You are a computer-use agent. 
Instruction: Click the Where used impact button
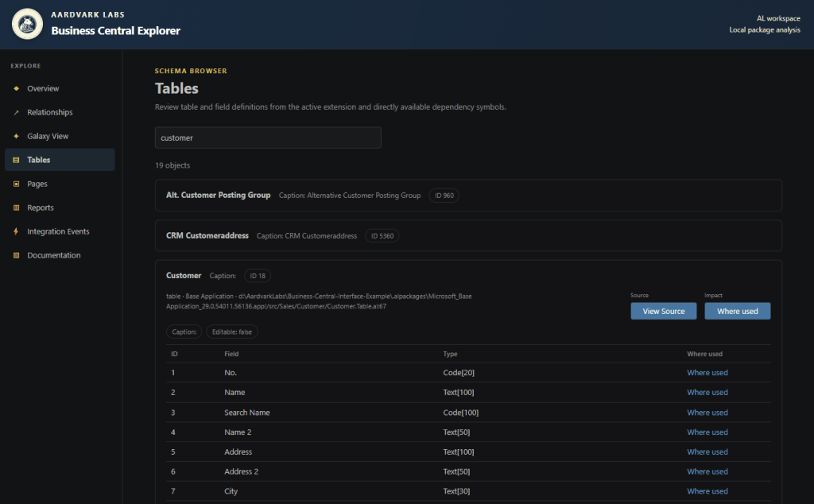pos(737,311)
